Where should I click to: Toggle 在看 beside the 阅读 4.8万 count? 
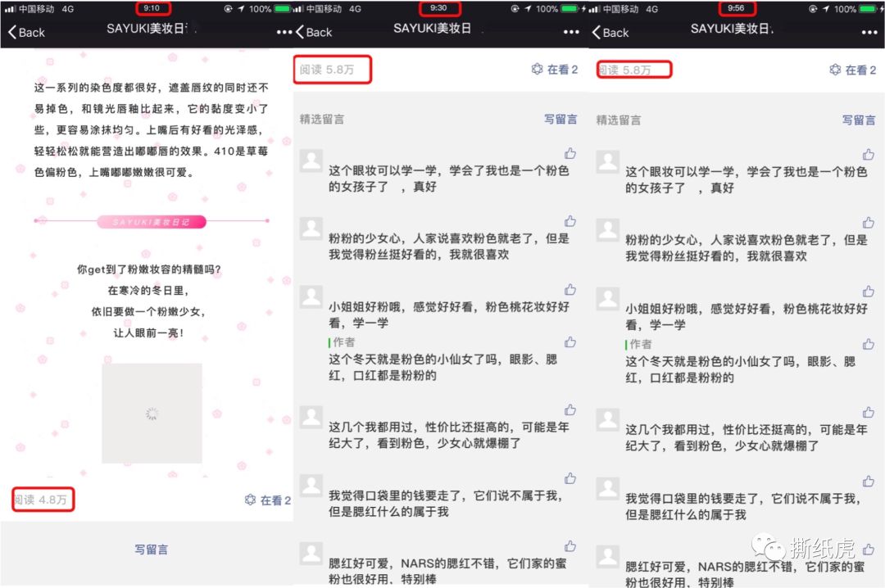pyautogui.click(x=267, y=500)
